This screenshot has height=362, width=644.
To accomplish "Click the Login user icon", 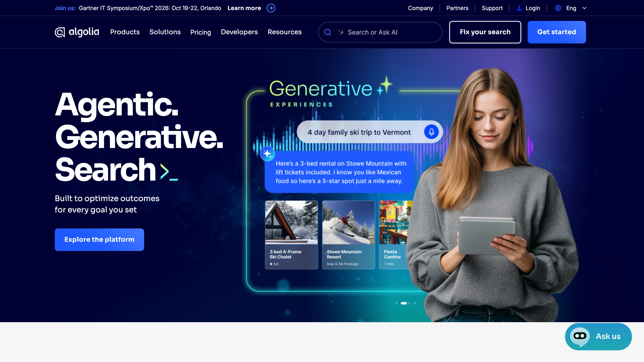I will pyautogui.click(x=519, y=8).
